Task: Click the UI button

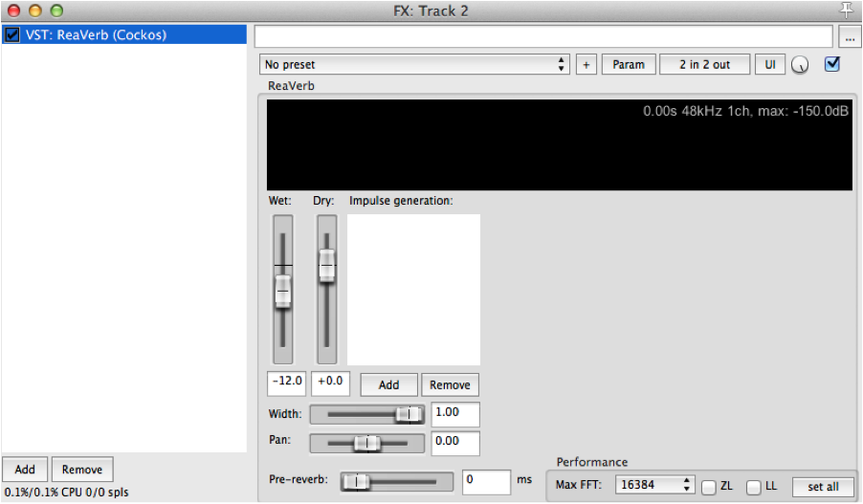Action: [770, 64]
